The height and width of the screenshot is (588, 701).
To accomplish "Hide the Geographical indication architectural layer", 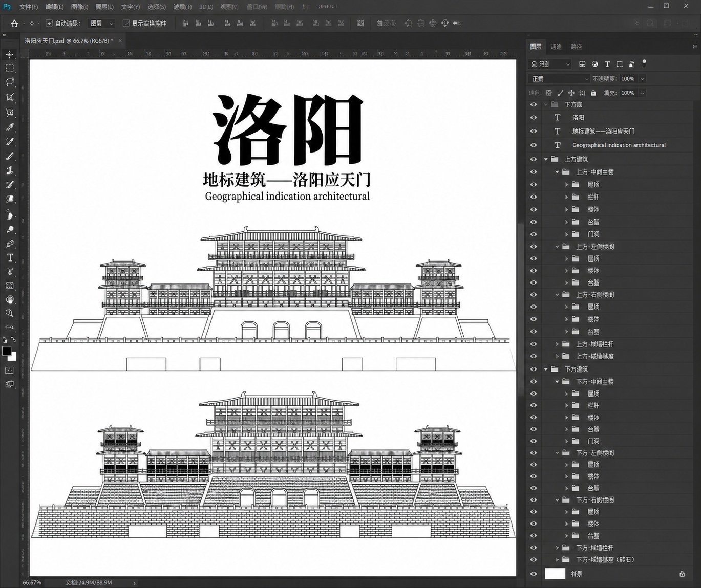I will [x=534, y=145].
